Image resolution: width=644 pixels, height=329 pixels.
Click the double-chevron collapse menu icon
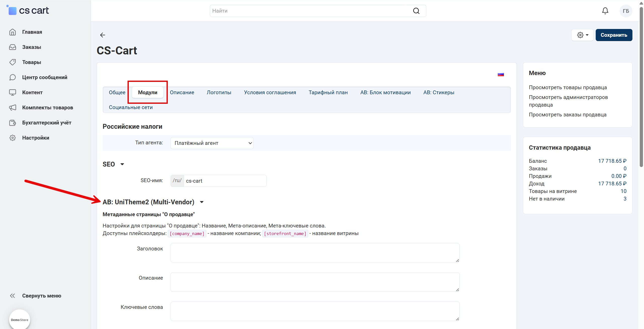pos(12,296)
